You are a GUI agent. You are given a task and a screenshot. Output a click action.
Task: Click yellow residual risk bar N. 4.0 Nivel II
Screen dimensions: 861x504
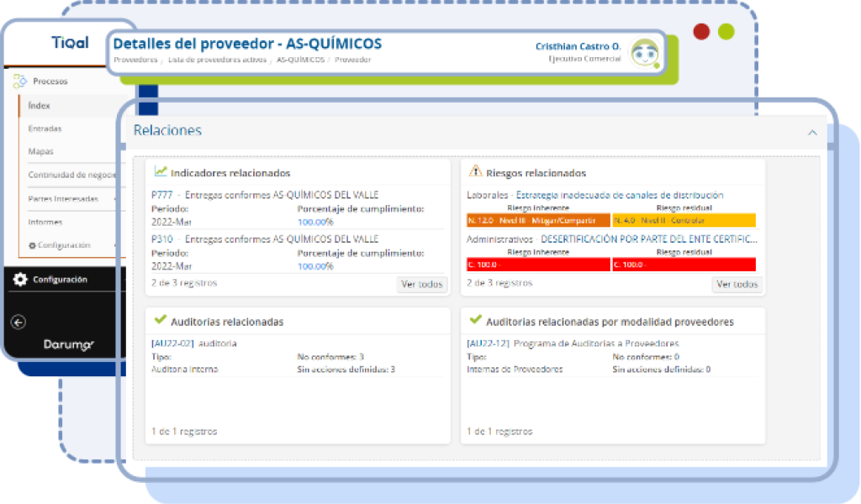click(x=684, y=220)
